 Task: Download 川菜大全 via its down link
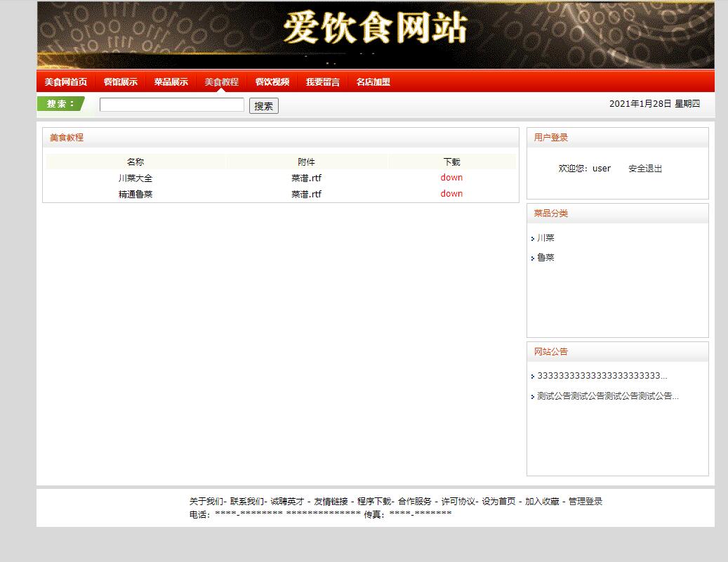click(451, 178)
